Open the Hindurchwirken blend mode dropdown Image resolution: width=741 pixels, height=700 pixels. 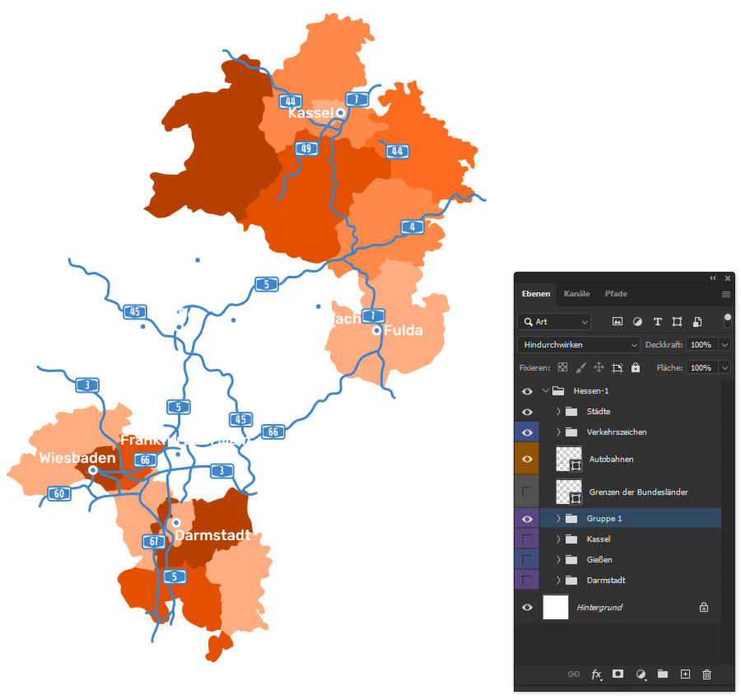coord(579,344)
